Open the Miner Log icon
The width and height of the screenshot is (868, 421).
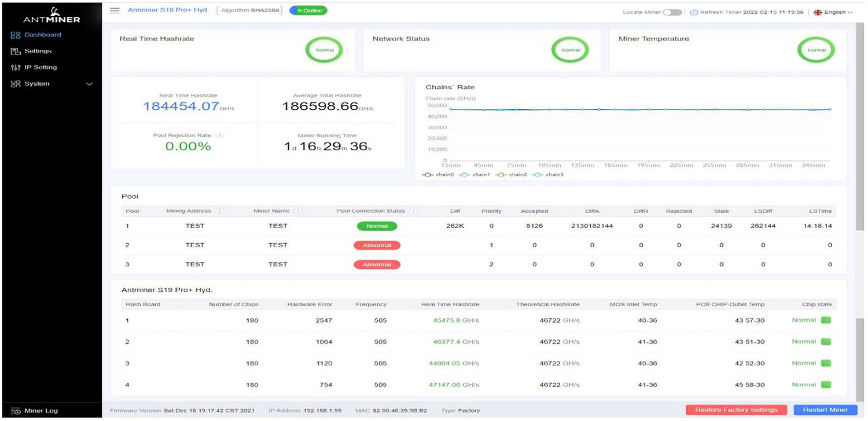tap(16, 410)
